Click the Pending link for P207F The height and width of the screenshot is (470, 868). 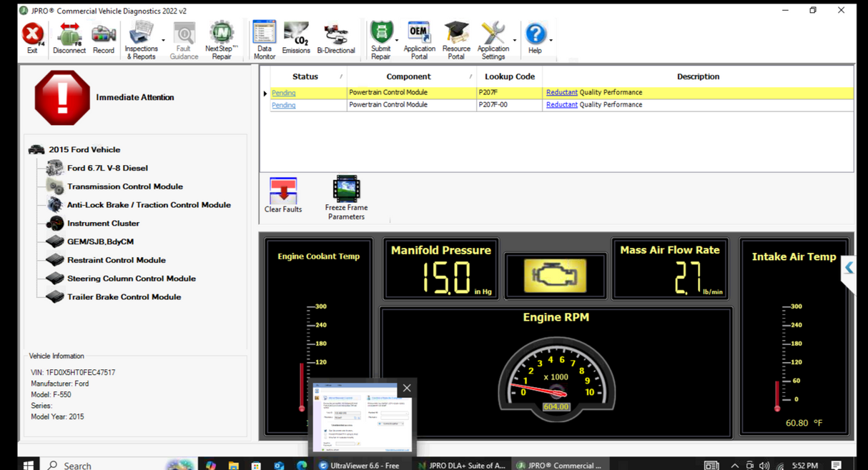coord(283,93)
